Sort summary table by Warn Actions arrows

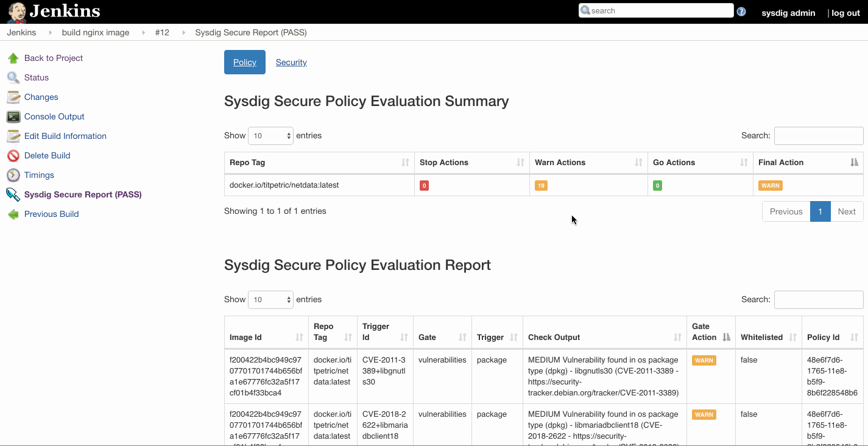(x=639, y=163)
